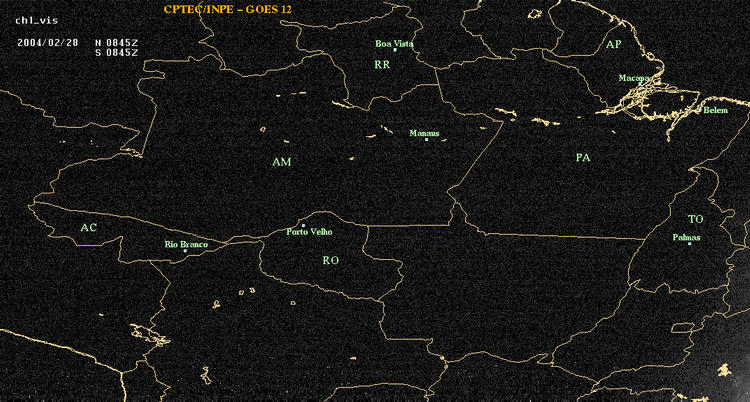The height and width of the screenshot is (402, 750).
Task: Click the RR state abbreviation
Action: tap(382, 65)
